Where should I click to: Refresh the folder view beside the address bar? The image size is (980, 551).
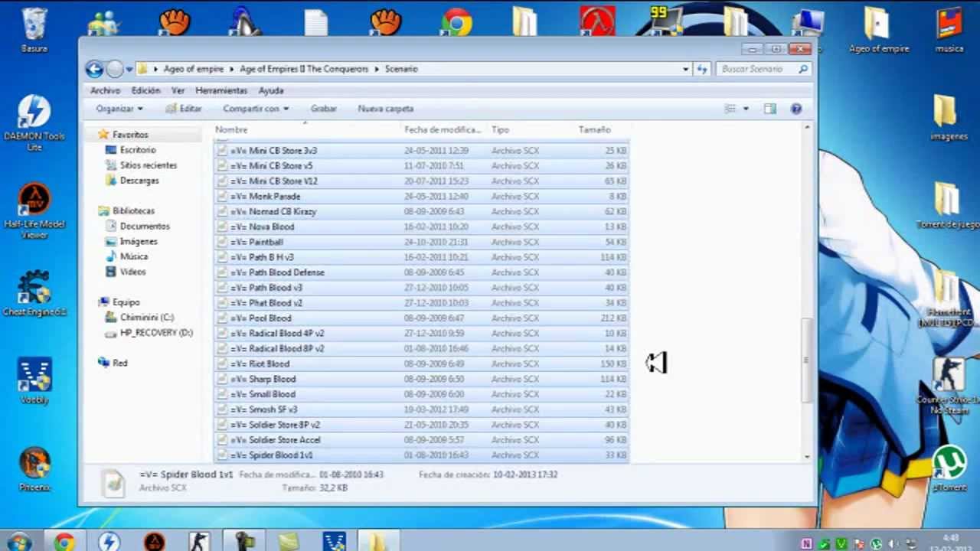tap(702, 69)
